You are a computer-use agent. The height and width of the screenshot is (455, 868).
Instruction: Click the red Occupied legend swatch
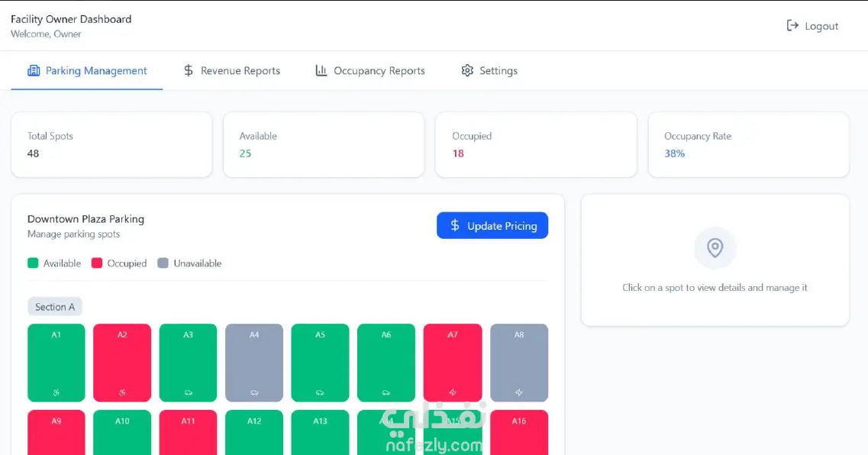click(97, 263)
